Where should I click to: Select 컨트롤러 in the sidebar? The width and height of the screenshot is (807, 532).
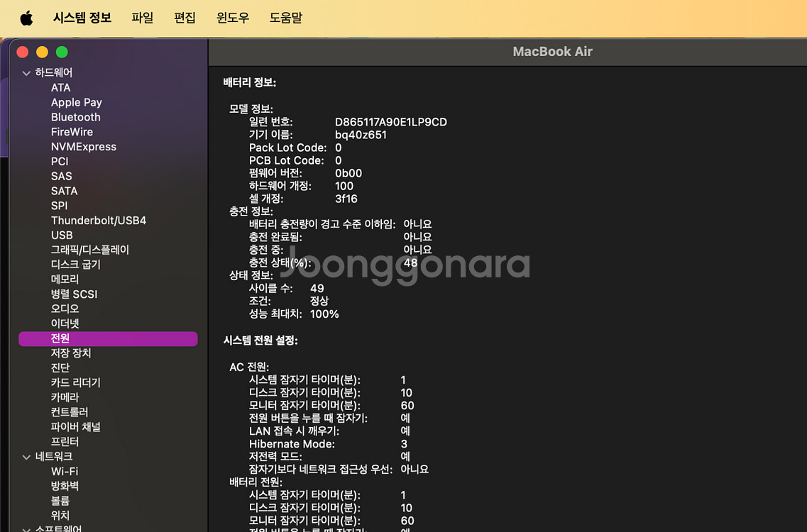click(x=70, y=412)
